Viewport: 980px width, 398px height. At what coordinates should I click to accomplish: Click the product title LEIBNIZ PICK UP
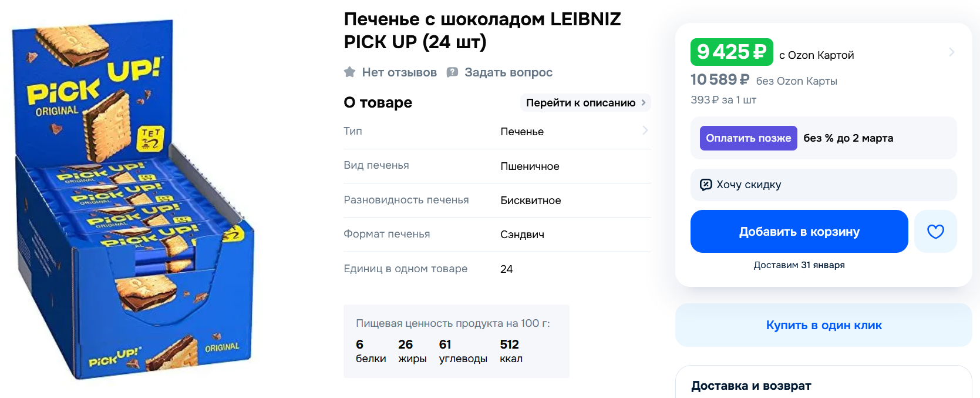[x=482, y=31]
